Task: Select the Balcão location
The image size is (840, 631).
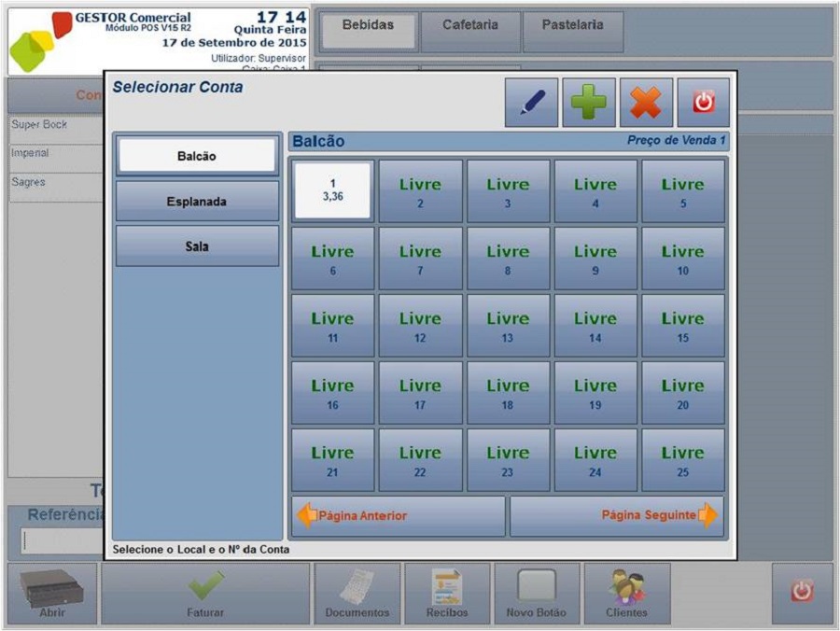Action: [197, 156]
